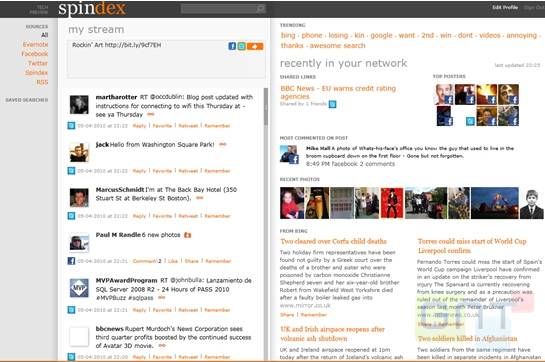Click the 'bing' trending topic
The height and width of the screenshot is (362, 545).
tap(288, 35)
